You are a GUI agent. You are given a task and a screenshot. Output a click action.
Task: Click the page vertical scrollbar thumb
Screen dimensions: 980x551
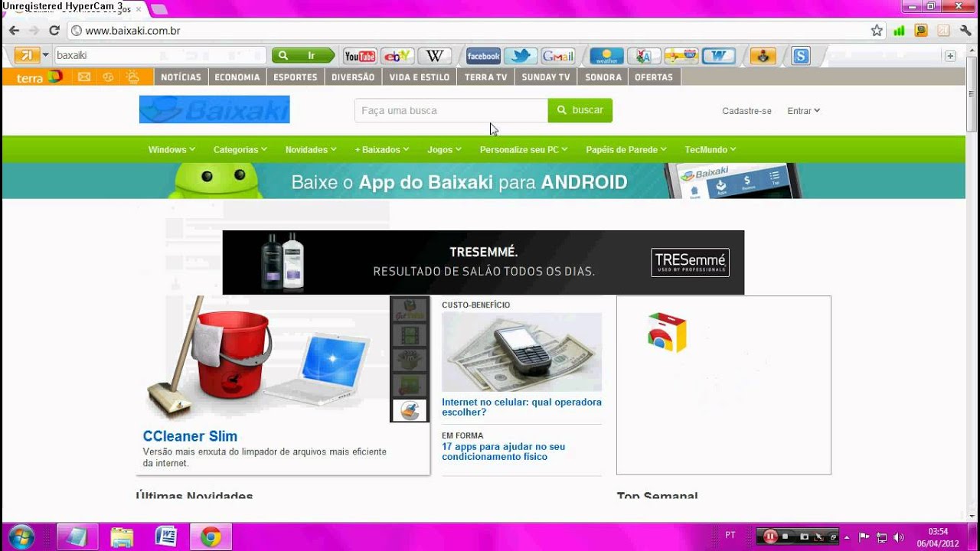(x=972, y=93)
